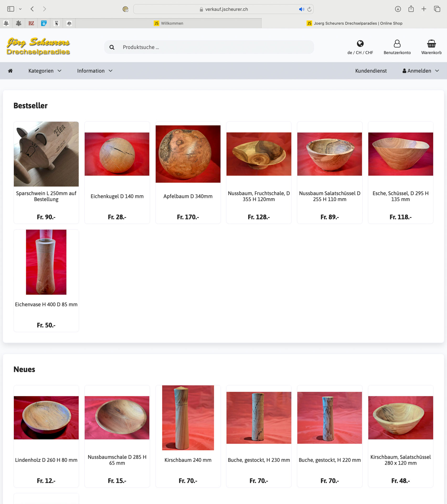Viewport: 447px width, 504px height.
Task: Switch to Joerg Scheurers Drechselparadies tab
Action: [354, 23]
